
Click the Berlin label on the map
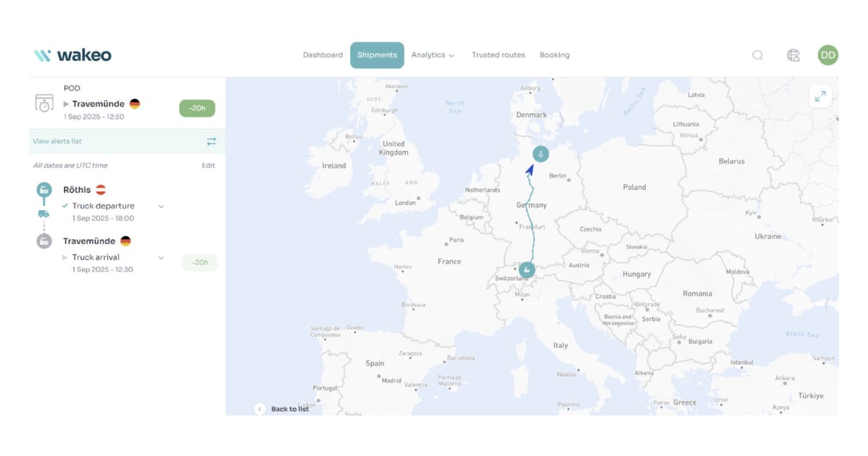(x=558, y=176)
